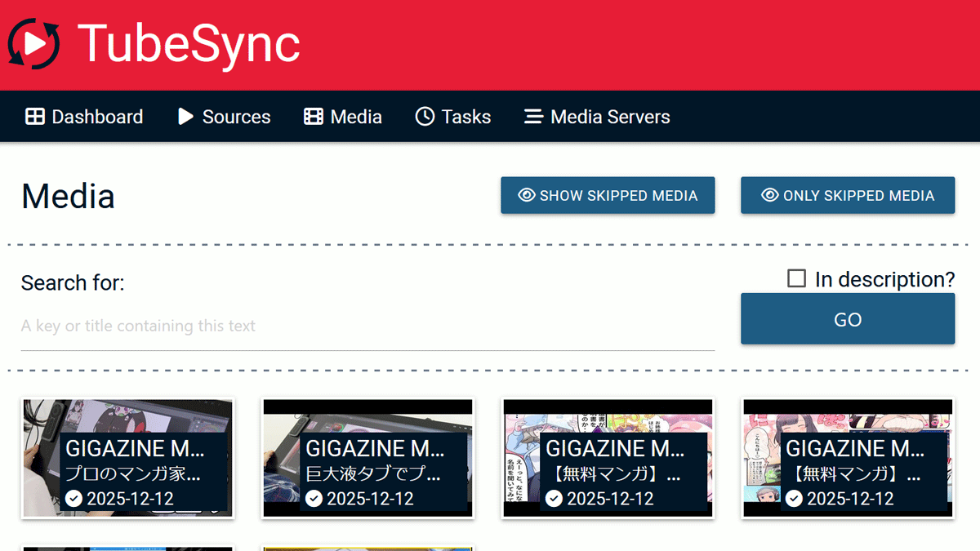Click checkmark icon on first GIGAZINE media card
This screenshot has width=980, height=551.
point(73,498)
